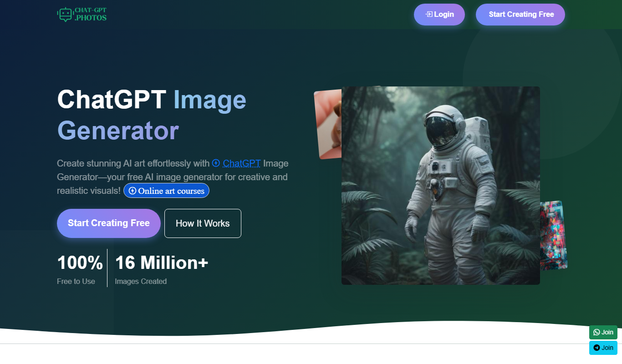The image size is (622, 364).
Task: Click the lightning icon before the ChatGPT link
Action: (216, 163)
